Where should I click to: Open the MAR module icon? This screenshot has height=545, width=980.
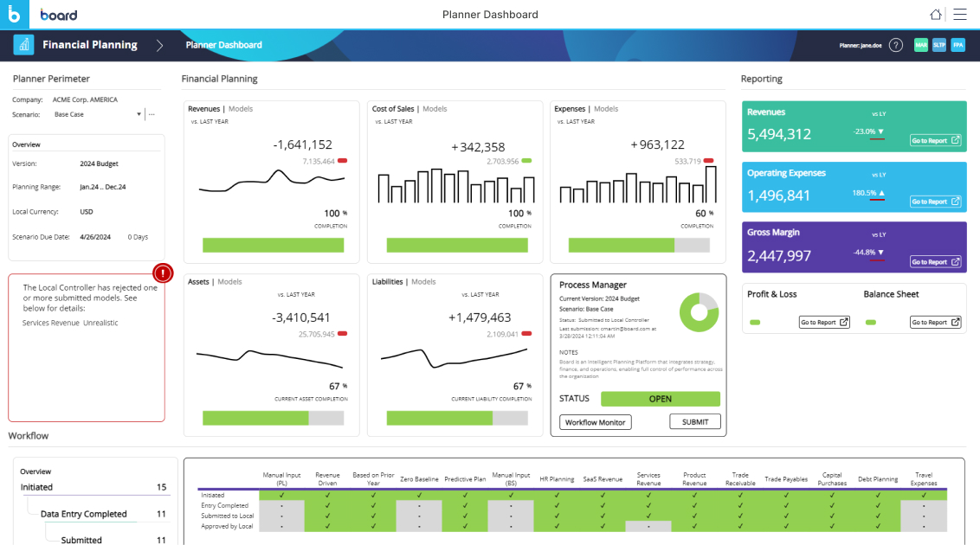click(920, 43)
